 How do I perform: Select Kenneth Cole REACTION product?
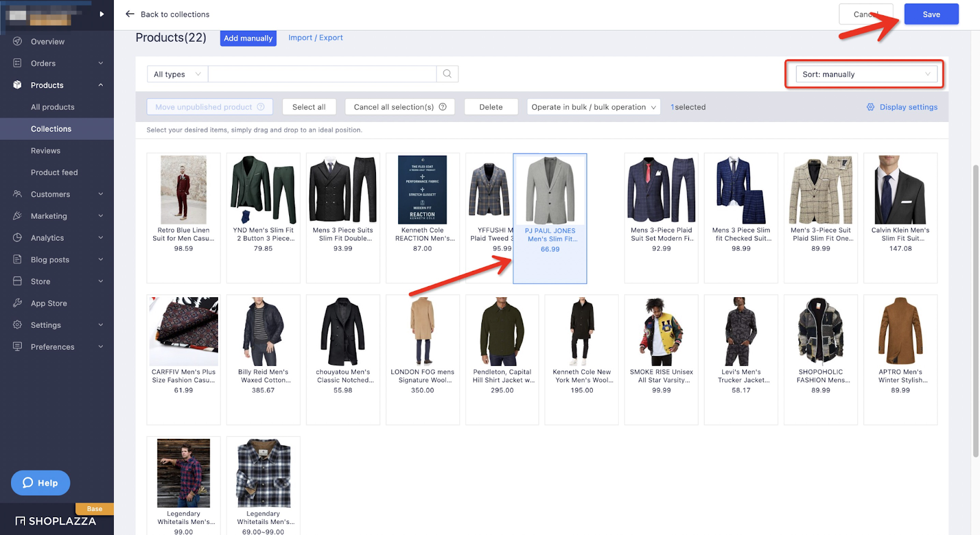(423, 218)
